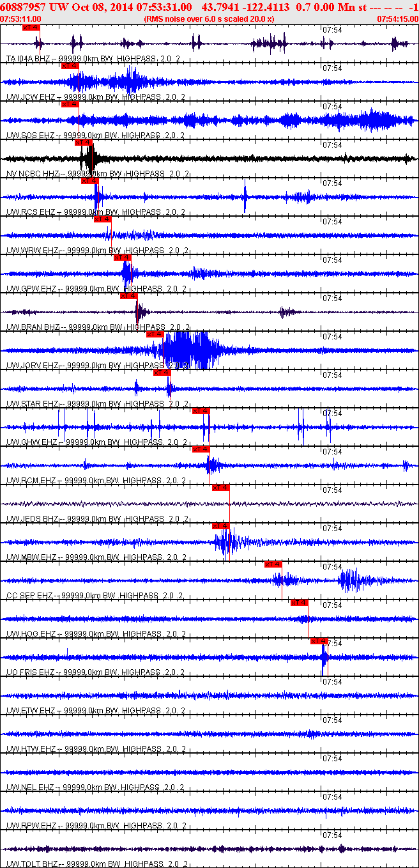419x868 pixels.
Task: Click the UW.GHW EHZ station label
Action: coord(31,442)
